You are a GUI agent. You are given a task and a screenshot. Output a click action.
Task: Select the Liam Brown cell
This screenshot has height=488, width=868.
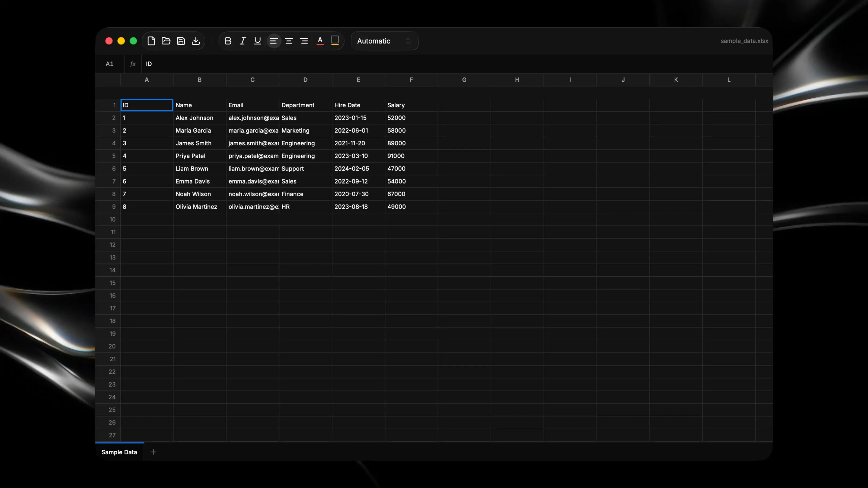pyautogui.click(x=199, y=168)
